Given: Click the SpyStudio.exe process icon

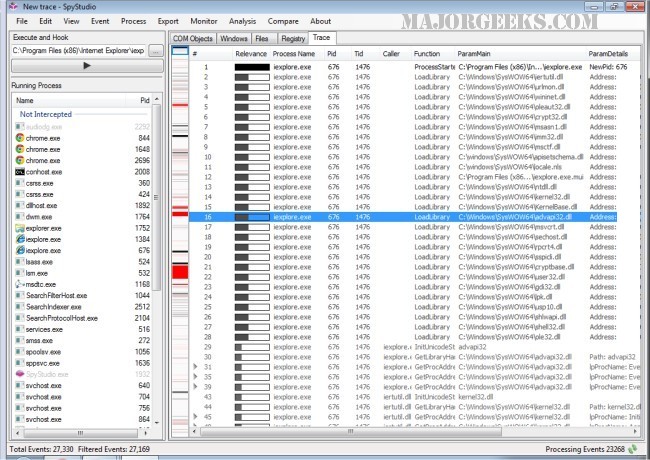Looking at the screenshot, I should pos(20,374).
